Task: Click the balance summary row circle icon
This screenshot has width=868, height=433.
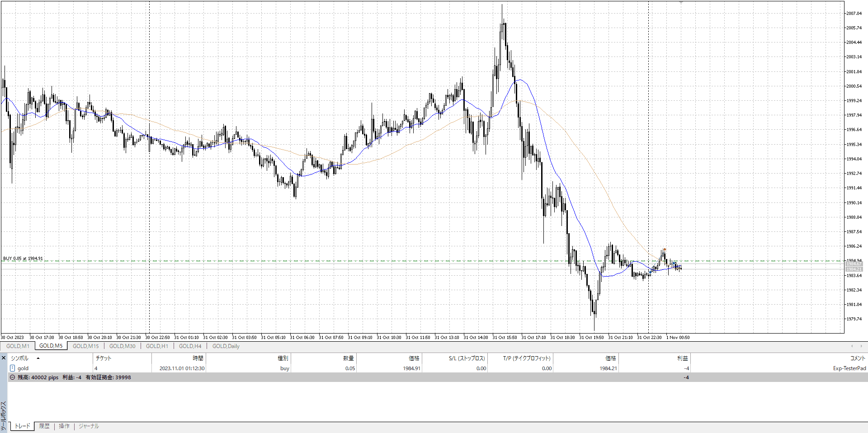Action: point(13,377)
